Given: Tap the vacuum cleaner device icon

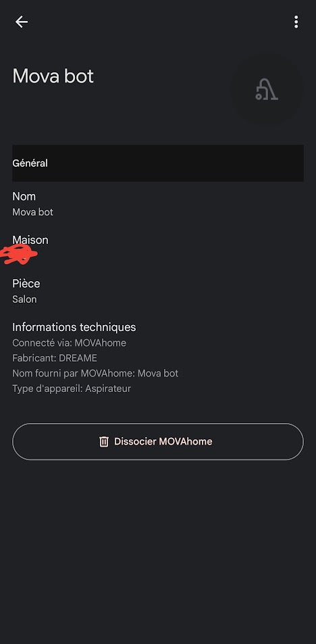Looking at the screenshot, I should (x=267, y=89).
